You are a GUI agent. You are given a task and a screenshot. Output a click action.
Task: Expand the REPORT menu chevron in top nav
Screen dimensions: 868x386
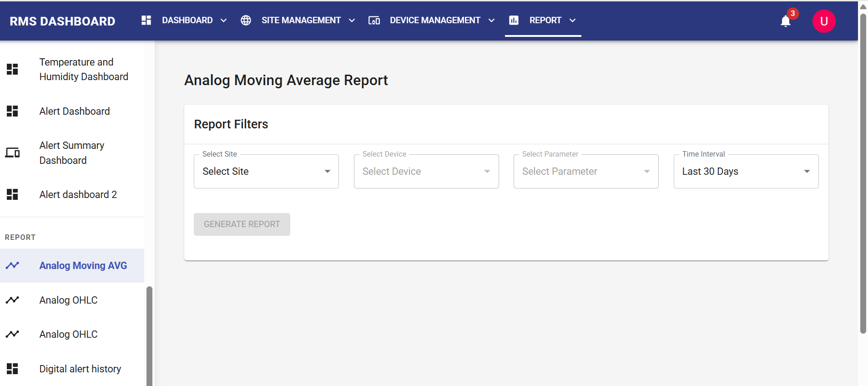pos(572,20)
